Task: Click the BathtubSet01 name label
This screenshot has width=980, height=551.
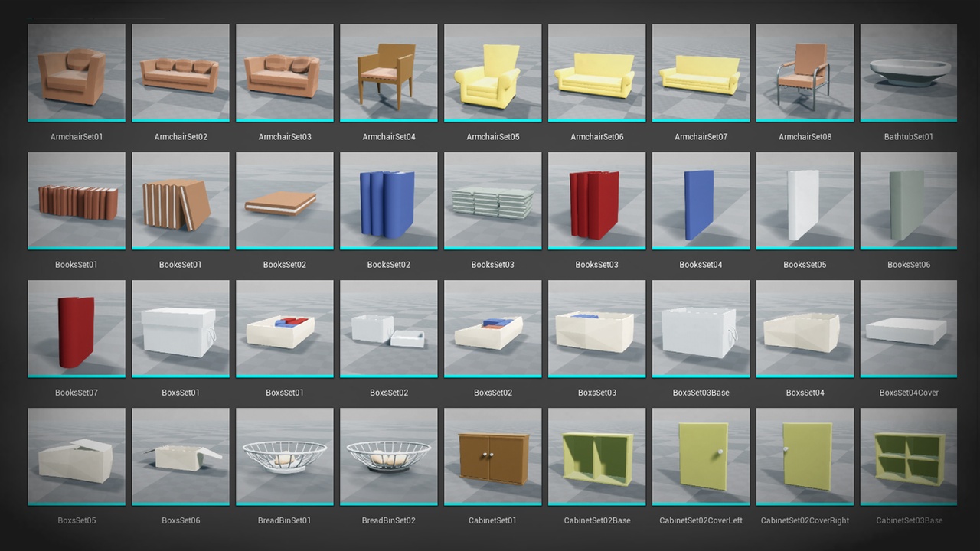Action: pyautogui.click(x=909, y=137)
